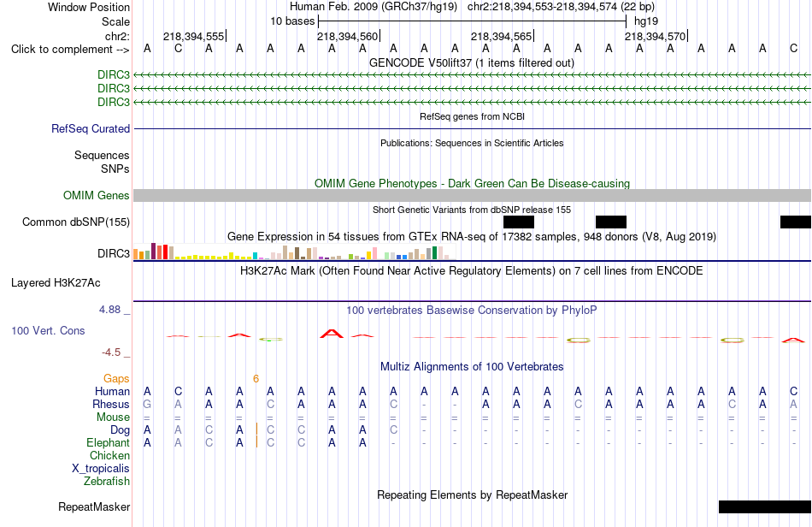Select the Mouse alignment row label
812x527 pixels.
pos(113,417)
